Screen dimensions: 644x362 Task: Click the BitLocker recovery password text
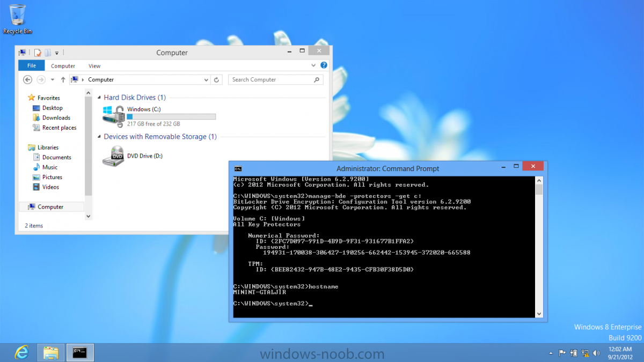pos(367,253)
